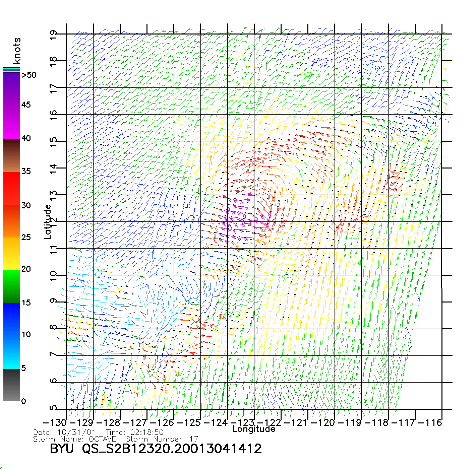476x469 pixels.
Task: Select the Longitude axis title
Action: [254, 429]
